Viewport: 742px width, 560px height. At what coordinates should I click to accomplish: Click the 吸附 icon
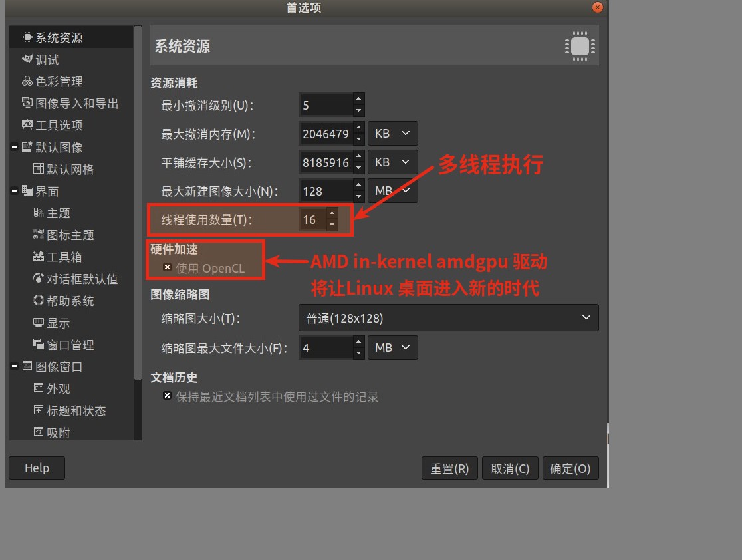39,432
